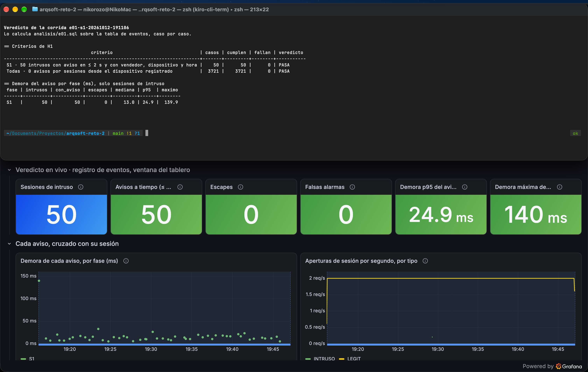Screen dimensions: 588x372
Task: Collapse the Cada aviso, cruzado row
Action: pos(9,244)
